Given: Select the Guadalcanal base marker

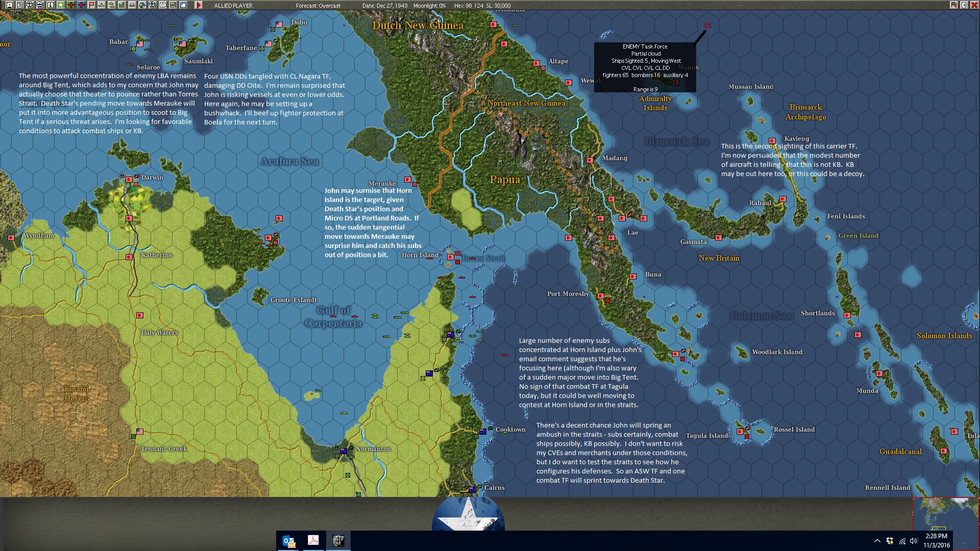Looking at the screenshot, I should 944,451.
